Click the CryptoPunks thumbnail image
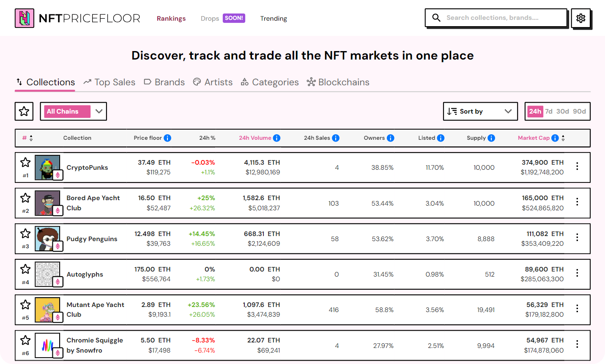The image size is (605, 364). point(47,168)
